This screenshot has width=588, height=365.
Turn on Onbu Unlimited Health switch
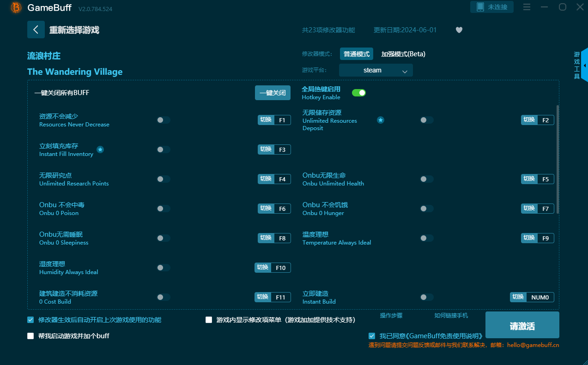427,179
